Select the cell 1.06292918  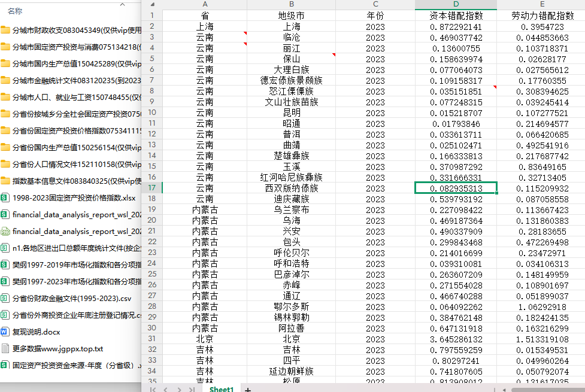coord(542,306)
